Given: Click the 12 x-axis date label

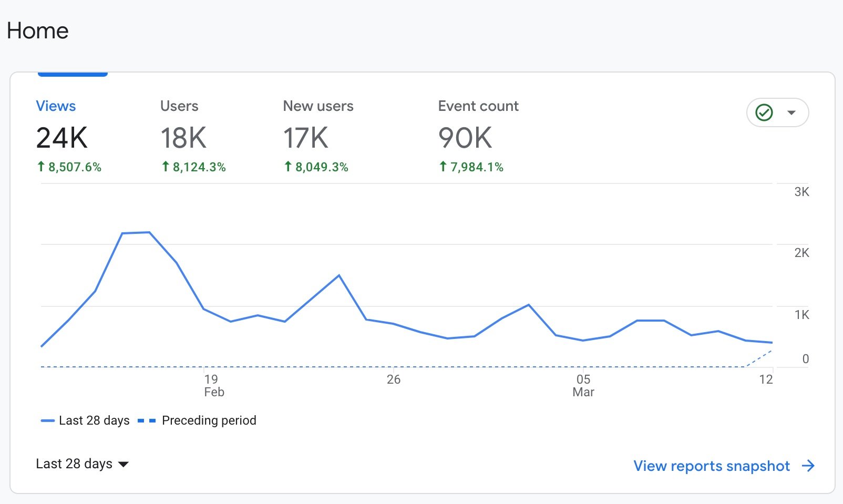Looking at the screenshot, I should click(x=766, y=379).
